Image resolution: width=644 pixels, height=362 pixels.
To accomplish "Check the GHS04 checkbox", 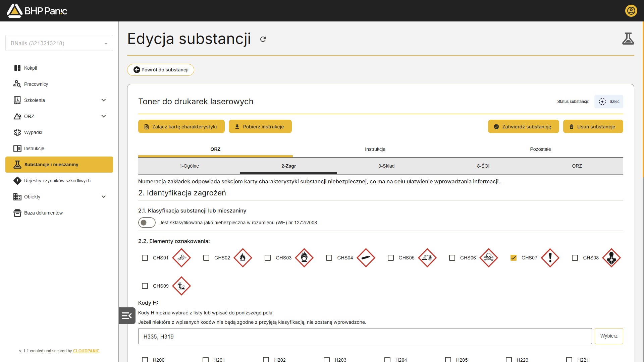I will [329, 258].
